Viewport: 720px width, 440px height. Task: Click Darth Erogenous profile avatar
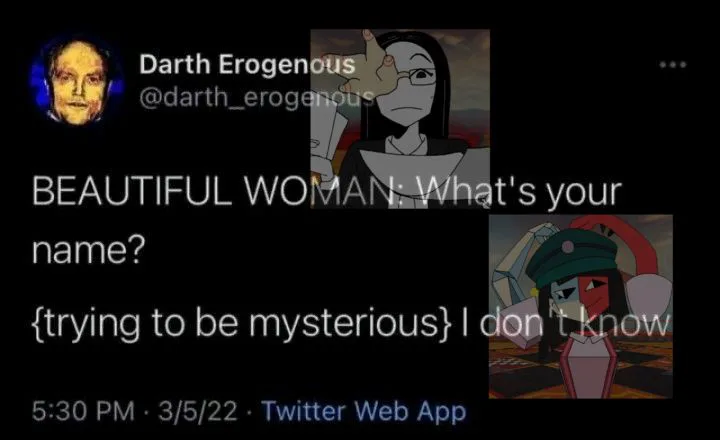pos(77,80)
